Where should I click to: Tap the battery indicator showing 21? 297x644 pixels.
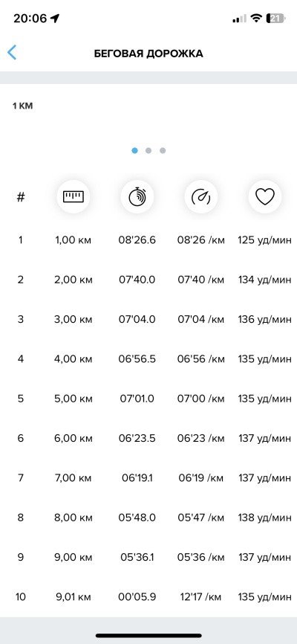pyautogui.click(x=276, y=18)
